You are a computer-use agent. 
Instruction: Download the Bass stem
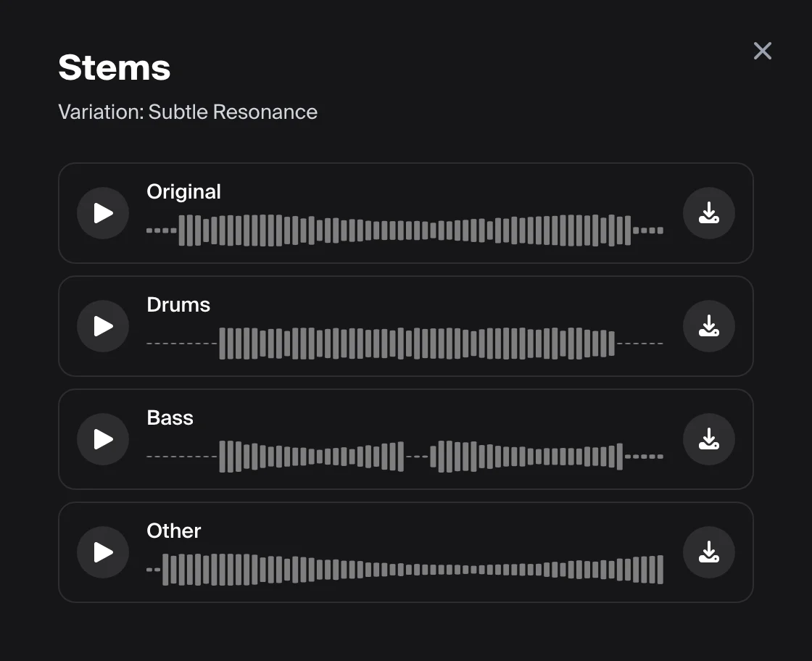pos(708,439)
